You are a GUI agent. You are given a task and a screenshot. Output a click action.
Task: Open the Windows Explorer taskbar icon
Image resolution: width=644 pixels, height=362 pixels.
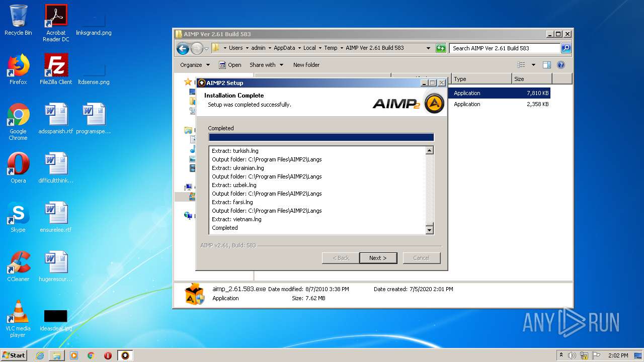57,355
